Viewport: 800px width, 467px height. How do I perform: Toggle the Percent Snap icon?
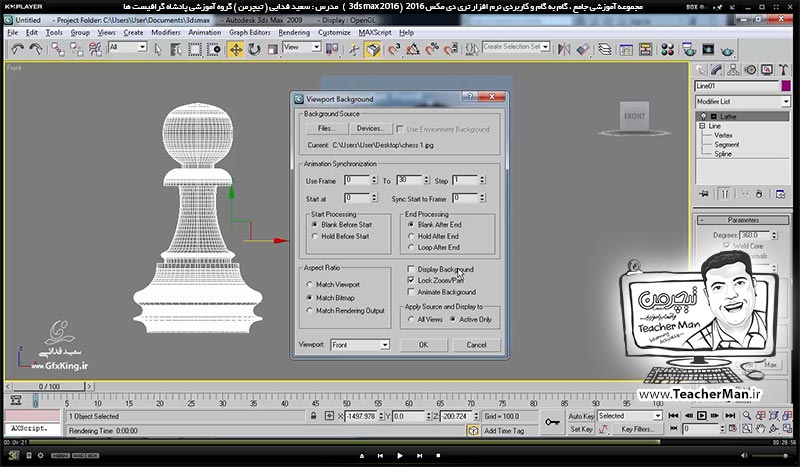click(432, 49)
